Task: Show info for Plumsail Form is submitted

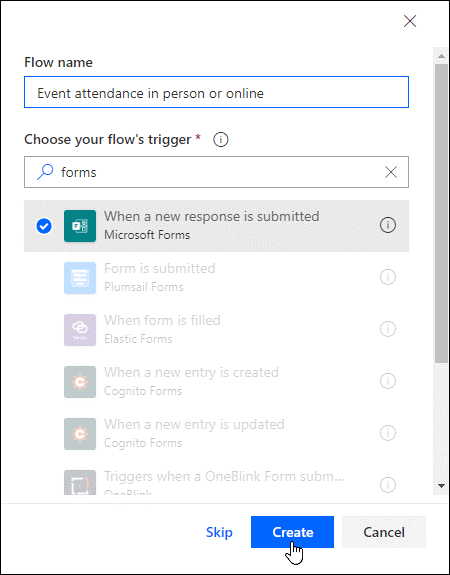Action: [x=388, y=277]
